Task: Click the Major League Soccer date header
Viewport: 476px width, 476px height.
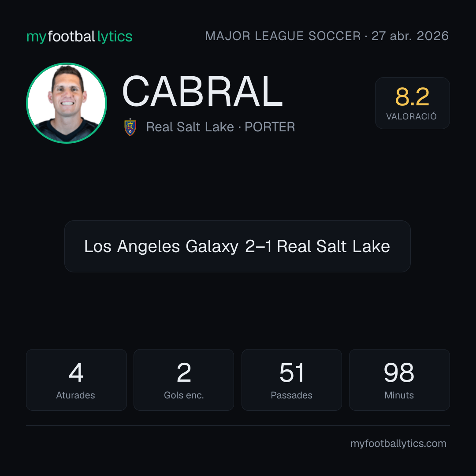Action: coord(327,36)
